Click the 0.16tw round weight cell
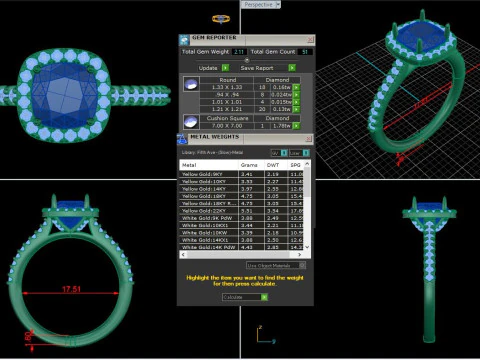 coord(282,87)
